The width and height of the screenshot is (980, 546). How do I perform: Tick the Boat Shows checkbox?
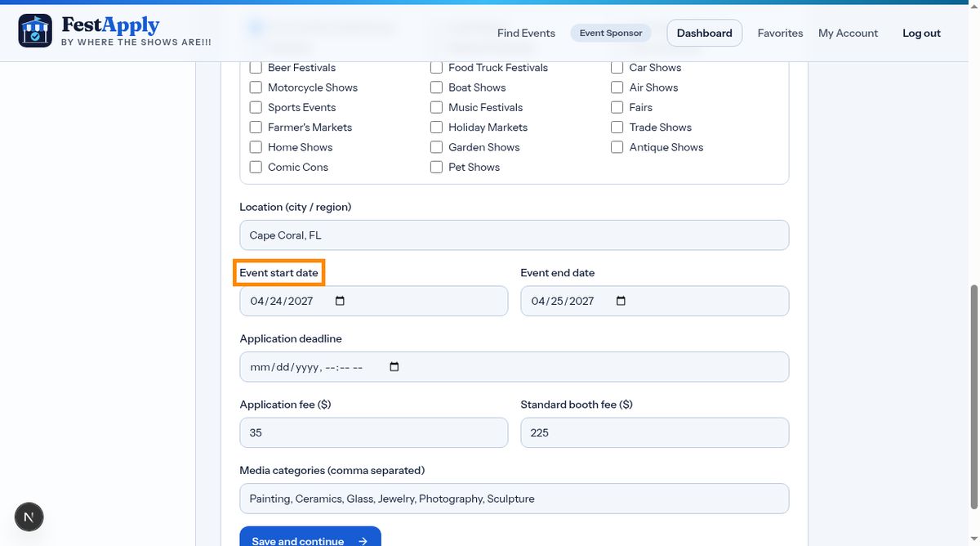tap(436, 87)
